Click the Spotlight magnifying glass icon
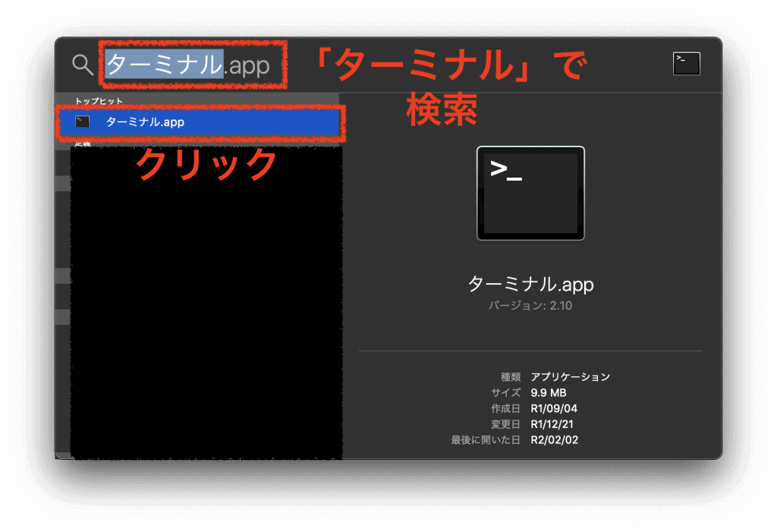This screenshot has height=532, width=777. coord(82,65)
